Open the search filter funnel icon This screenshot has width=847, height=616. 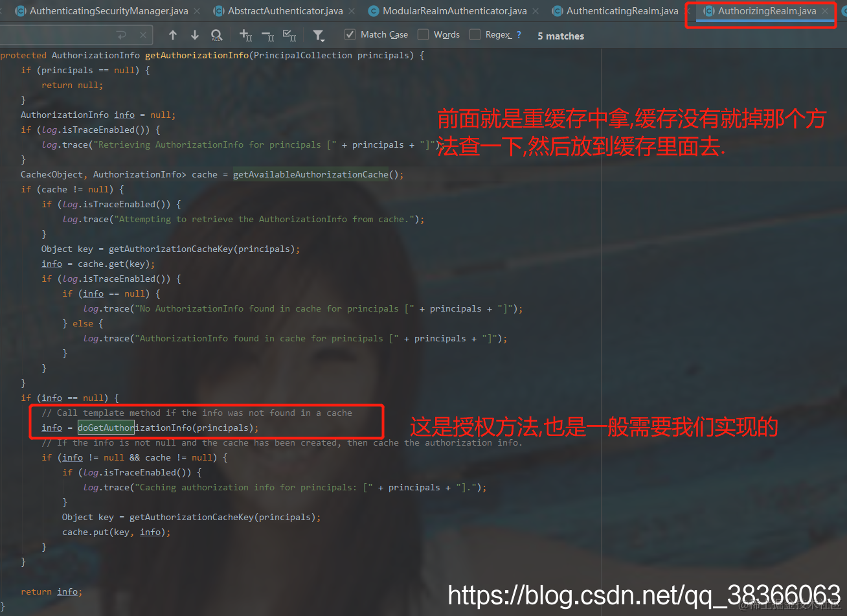[x=318, y=34]
